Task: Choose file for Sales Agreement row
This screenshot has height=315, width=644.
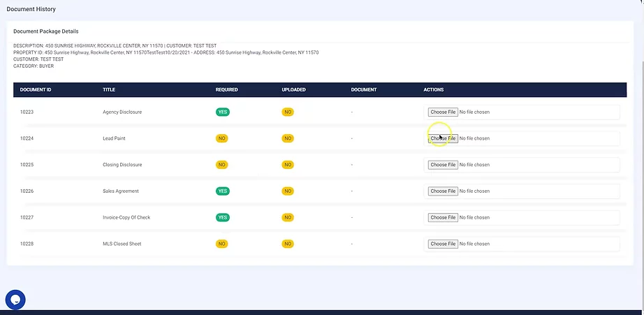Action: pos(443,191)
